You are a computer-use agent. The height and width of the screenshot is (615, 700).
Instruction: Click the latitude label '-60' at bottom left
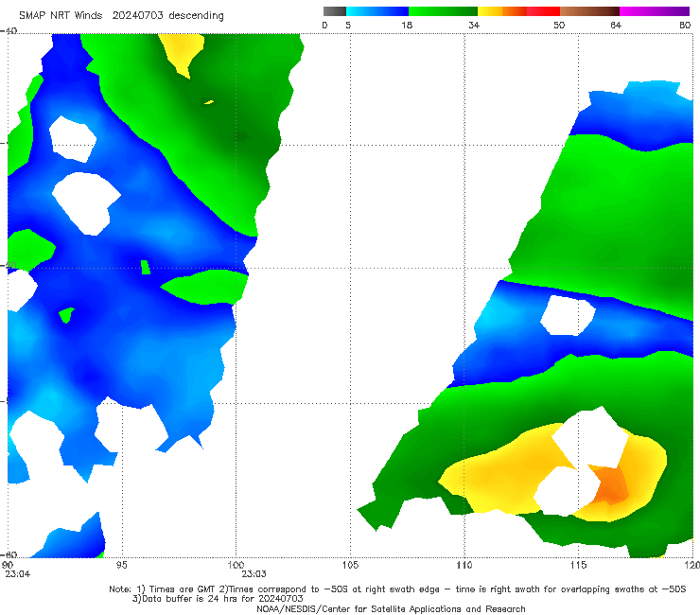(x=9, y=554)
